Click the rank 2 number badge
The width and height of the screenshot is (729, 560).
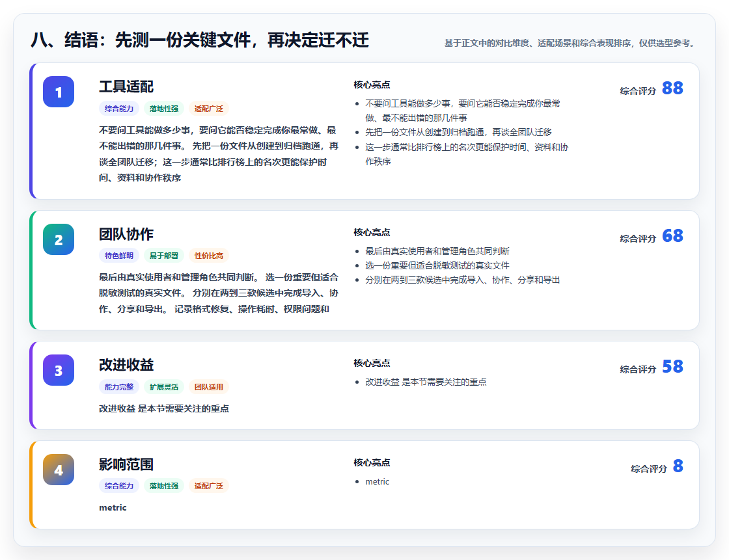pos(59,239)
